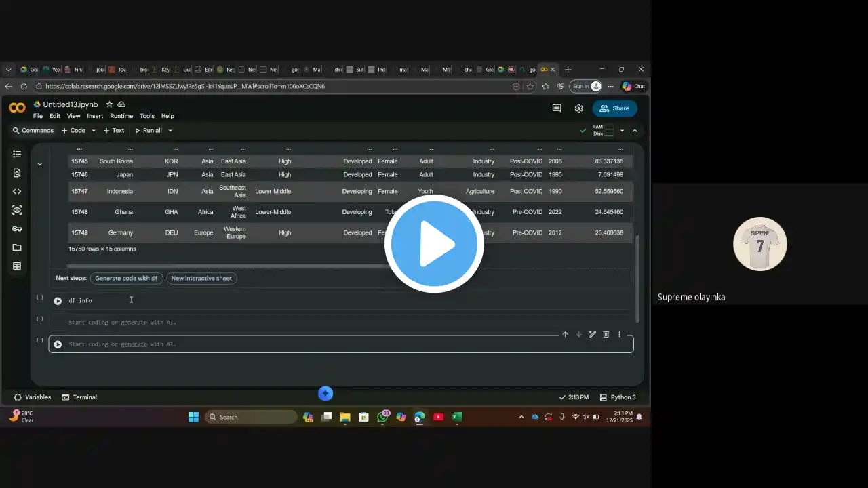Collapse the output cell with chevron
868x488 pixels.
[x=39, y=164]
